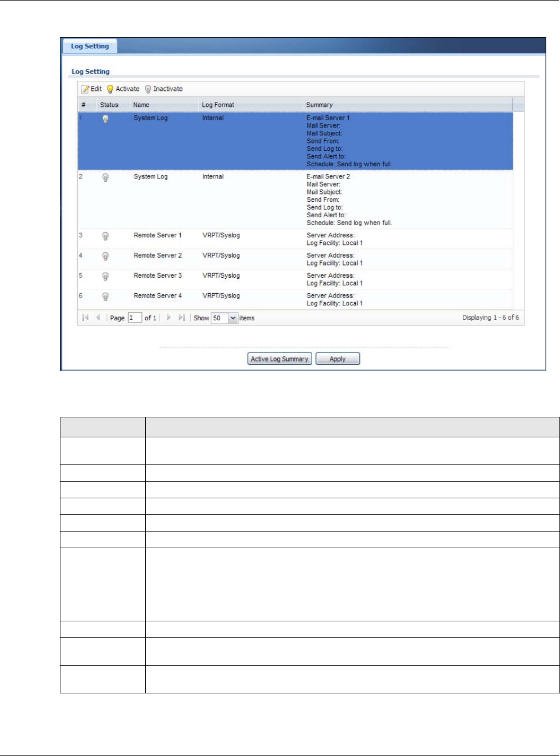Go to last page arrow icon
Image resolution: width=560 pixels, height=756 pixels.
tap(181, 318)
